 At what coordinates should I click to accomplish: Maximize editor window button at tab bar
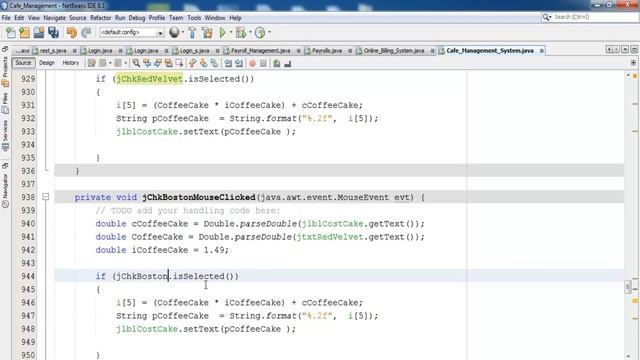[634, 50]
